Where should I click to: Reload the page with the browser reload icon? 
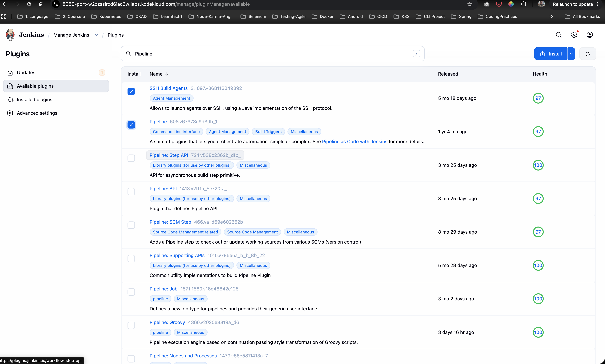pos(29,4)
